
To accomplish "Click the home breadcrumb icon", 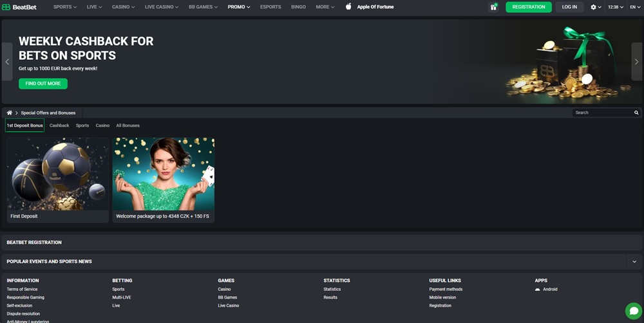I will 10,113.
